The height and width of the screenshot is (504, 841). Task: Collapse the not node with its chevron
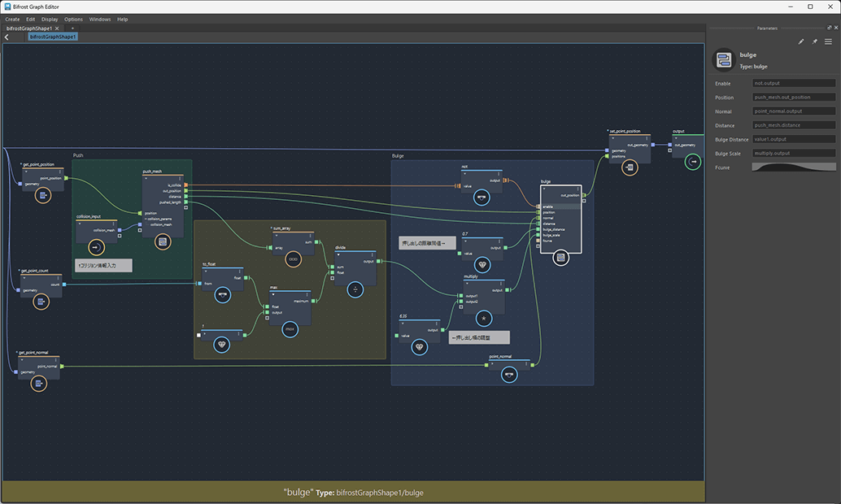(x=464, y=174)
